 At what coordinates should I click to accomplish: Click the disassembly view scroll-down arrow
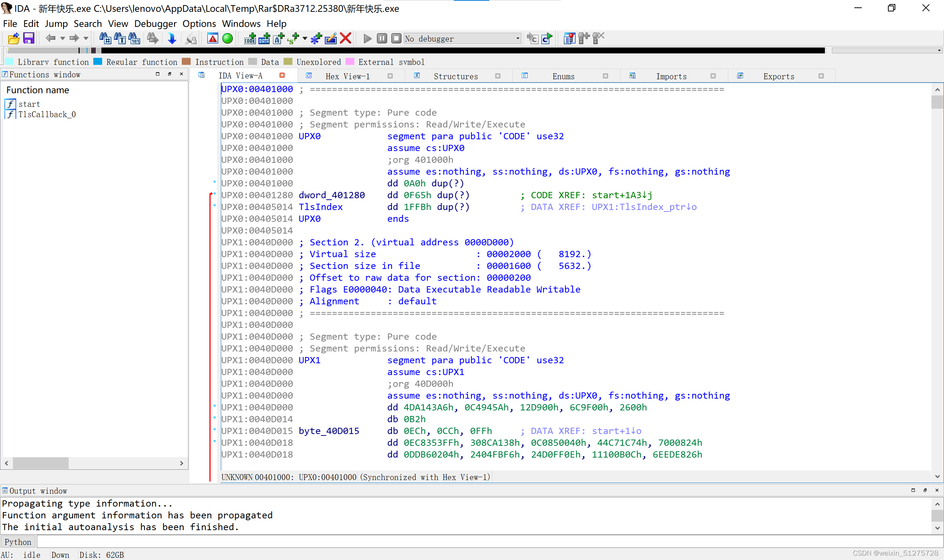pyautogui.click(x=937, y=476)
